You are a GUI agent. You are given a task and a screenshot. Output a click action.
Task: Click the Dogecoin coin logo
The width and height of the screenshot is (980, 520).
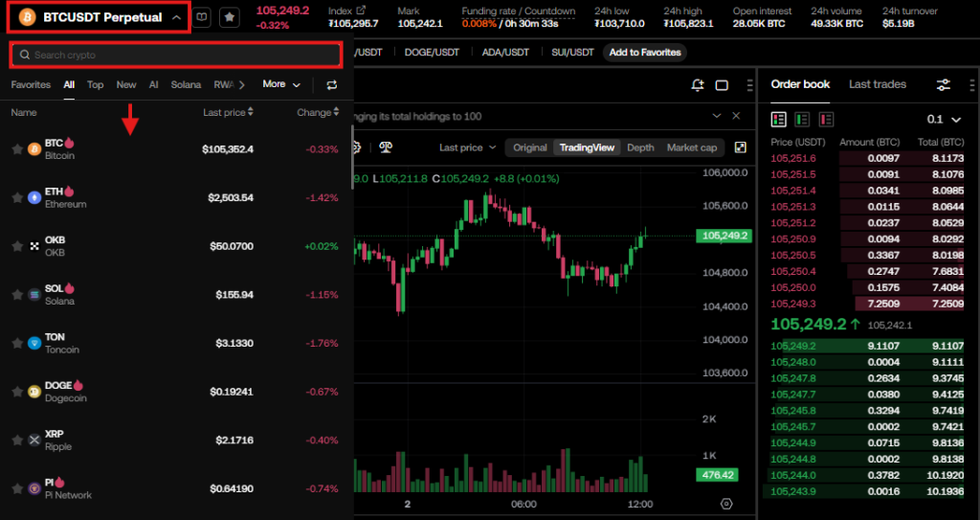tap(34, 392)
